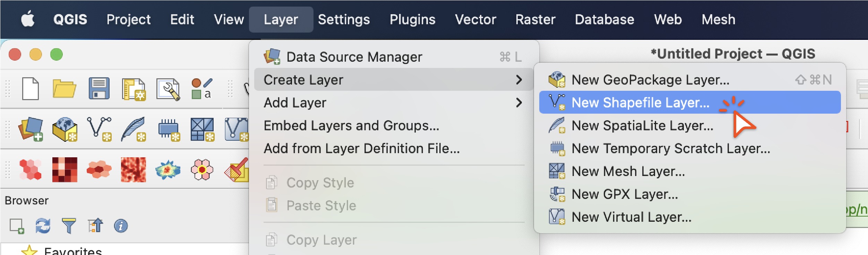This screenshot has width=868, height=255.
Task: Select Add from Layer Definition File
Action: (x=394, y=148)
